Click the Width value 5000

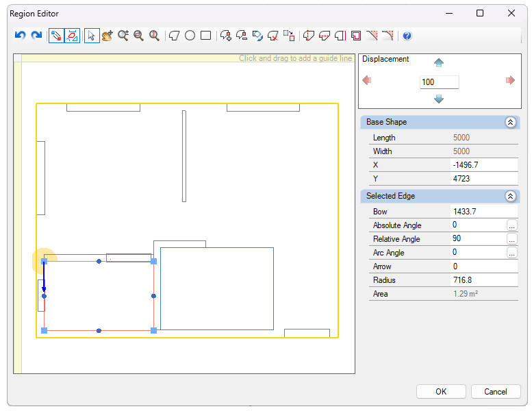(x=461, y=151)
